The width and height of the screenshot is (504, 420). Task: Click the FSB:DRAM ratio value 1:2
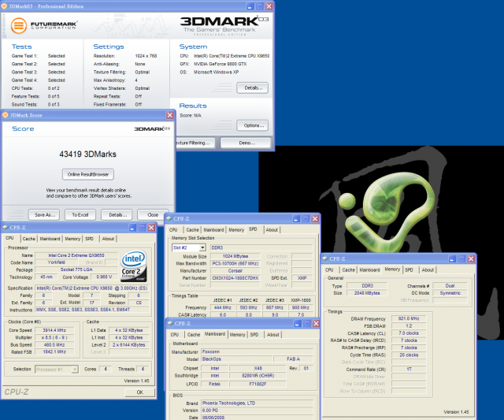tap(409, 326)
